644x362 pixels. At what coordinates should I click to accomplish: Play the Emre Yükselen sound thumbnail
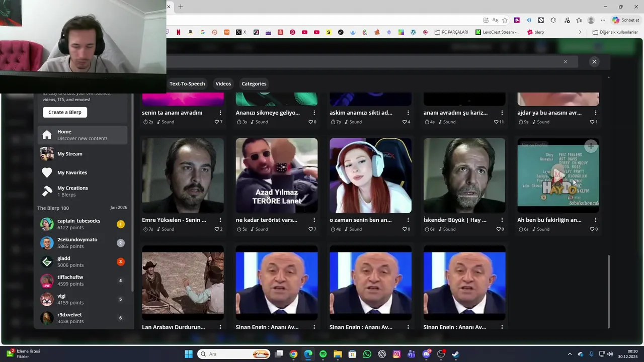pos(183,175)
